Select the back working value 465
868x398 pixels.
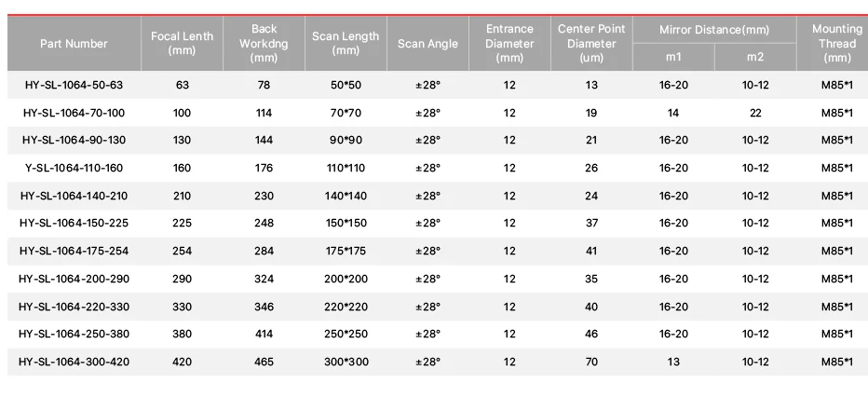pyautogui.click(x=264, y=362)
